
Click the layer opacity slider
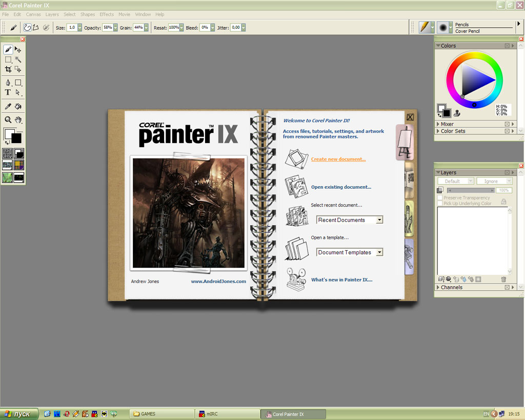(471, 190)
